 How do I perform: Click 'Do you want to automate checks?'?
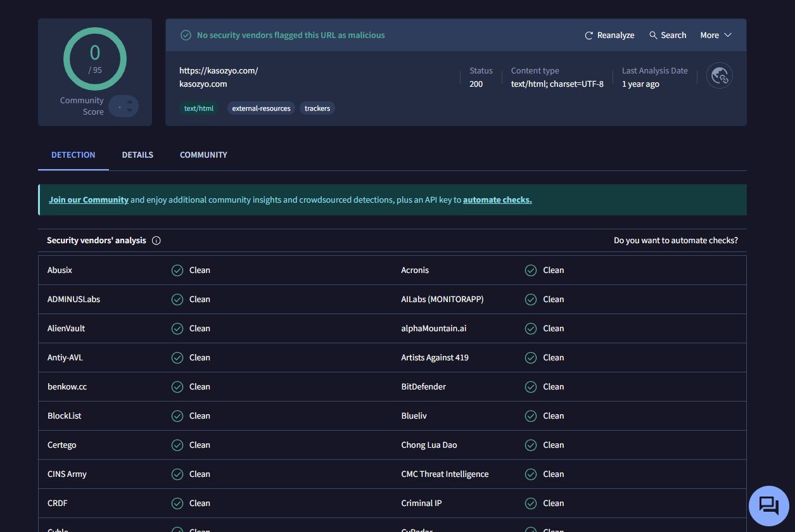point(675,241)
